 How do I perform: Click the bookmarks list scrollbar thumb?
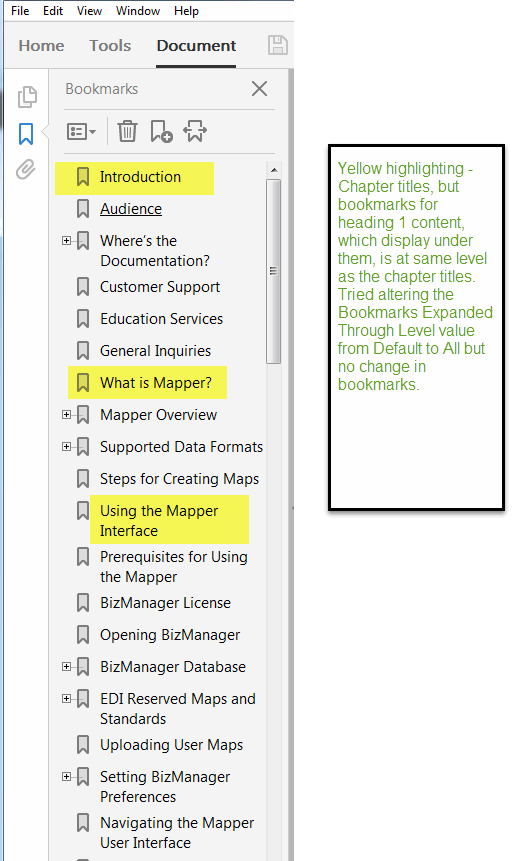273,271
